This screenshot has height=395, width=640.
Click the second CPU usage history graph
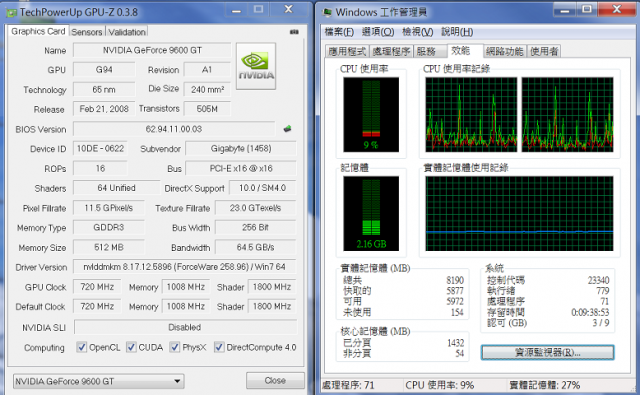tap(567, 115)
